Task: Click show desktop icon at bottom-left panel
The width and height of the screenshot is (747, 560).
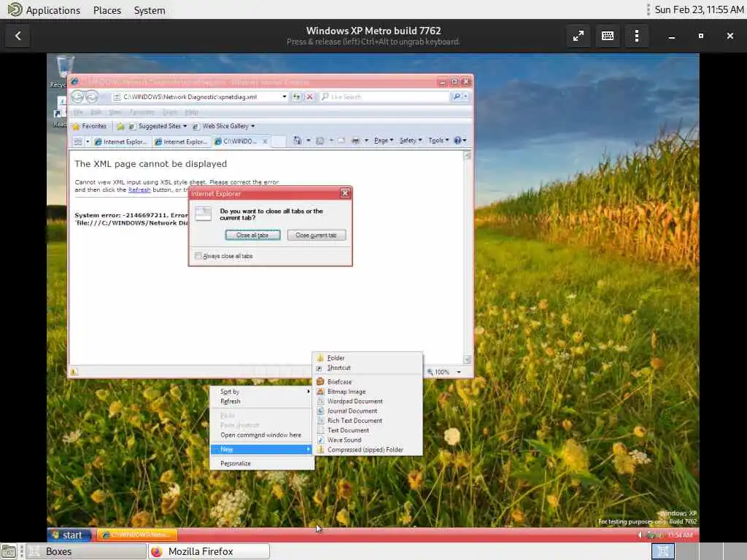Action: coord(9,551)
